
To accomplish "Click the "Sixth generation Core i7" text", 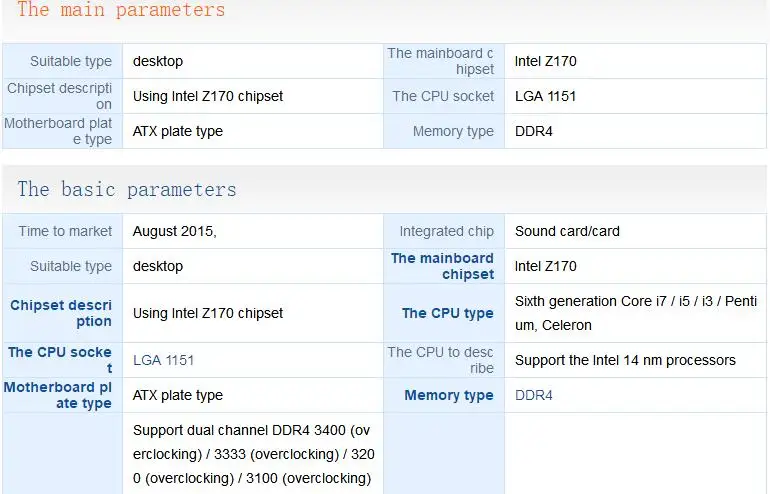I will (591, 301).
